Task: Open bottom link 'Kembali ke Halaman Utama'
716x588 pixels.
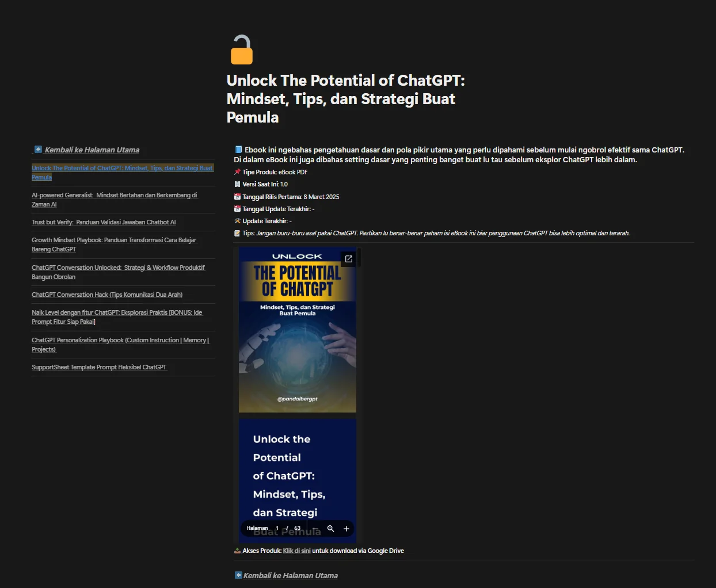Action: click(290, 576)
